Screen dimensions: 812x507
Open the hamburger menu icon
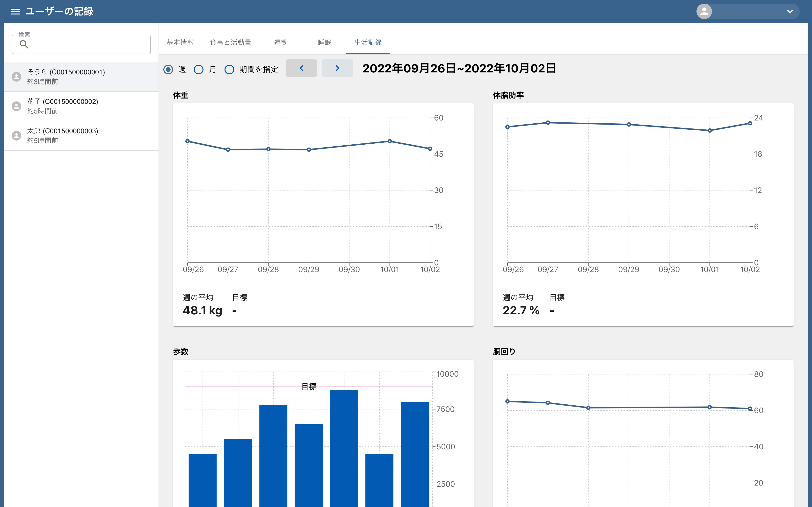[15, 12]
